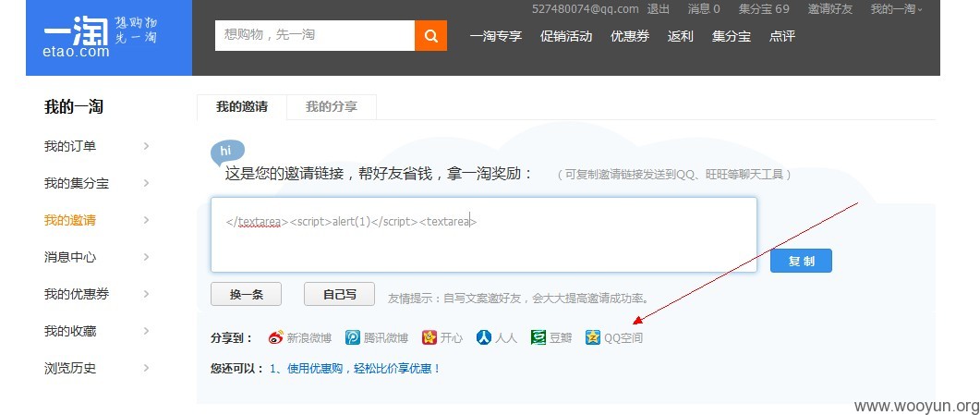This screenshot has height=415, width=980.
Task: Open 点评 in navigation menu
Action: [x=781, y=36]
